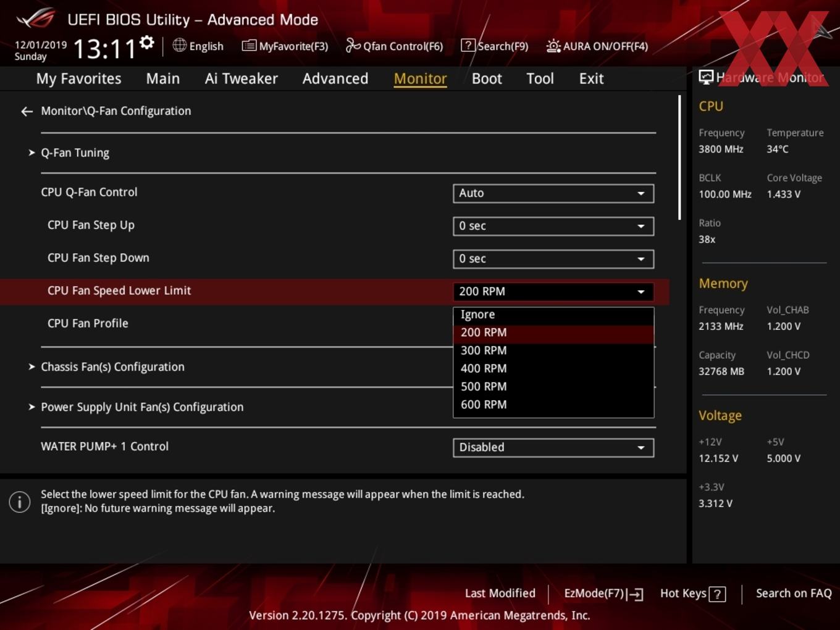Image resolution: width=840 pixels, height=630 pixels.
Task: Switch to Main tab
Action: [163, 78]
